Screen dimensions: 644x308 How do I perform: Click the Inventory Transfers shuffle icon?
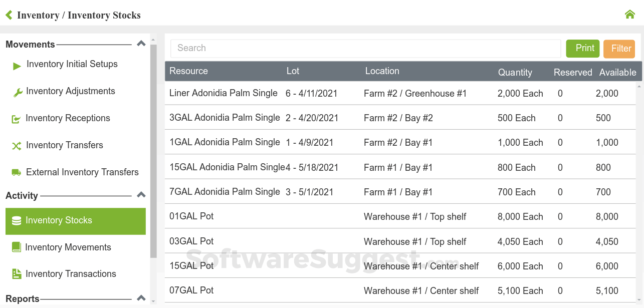(17, 146)
